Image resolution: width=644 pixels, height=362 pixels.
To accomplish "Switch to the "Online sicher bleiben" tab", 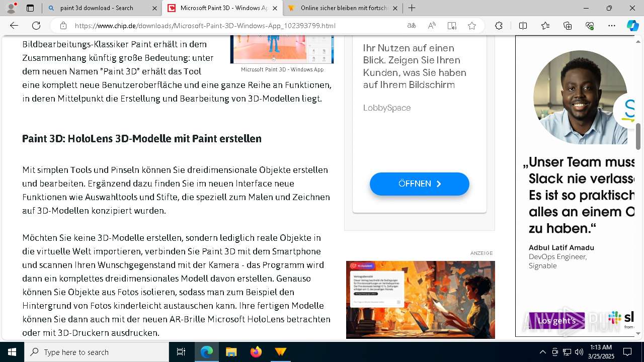I will [344, 8].
